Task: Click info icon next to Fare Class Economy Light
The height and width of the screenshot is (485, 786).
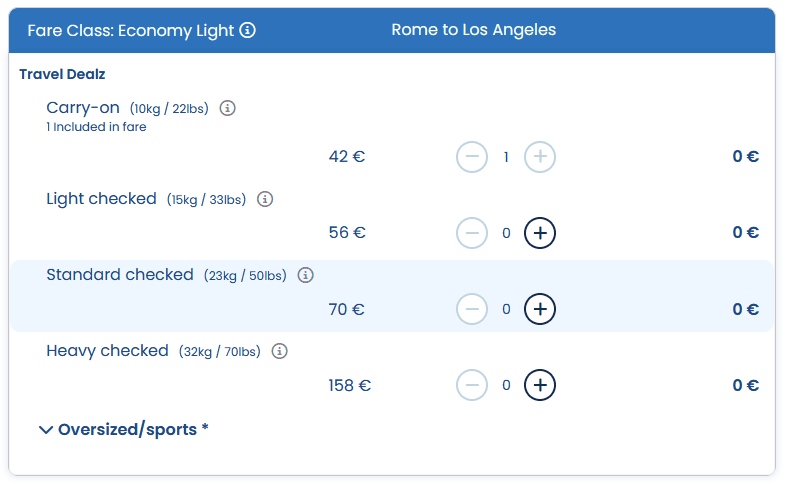Action: click(248, 30)
